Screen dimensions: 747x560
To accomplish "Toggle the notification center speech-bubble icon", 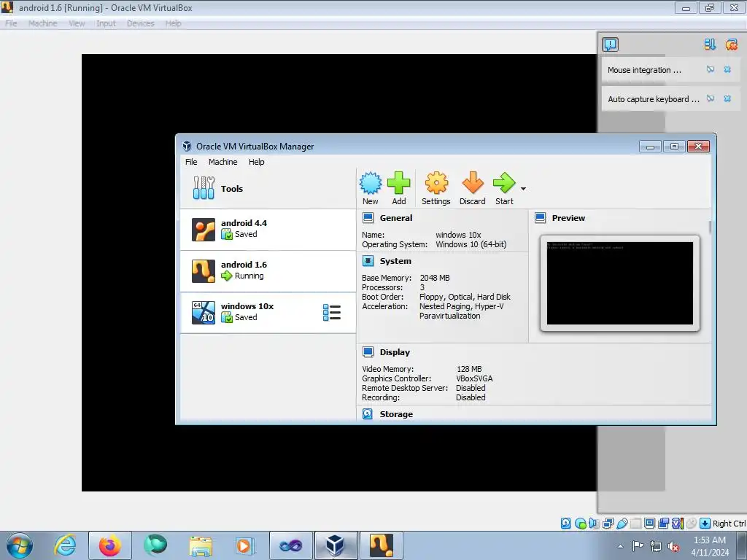I will 611,44.
